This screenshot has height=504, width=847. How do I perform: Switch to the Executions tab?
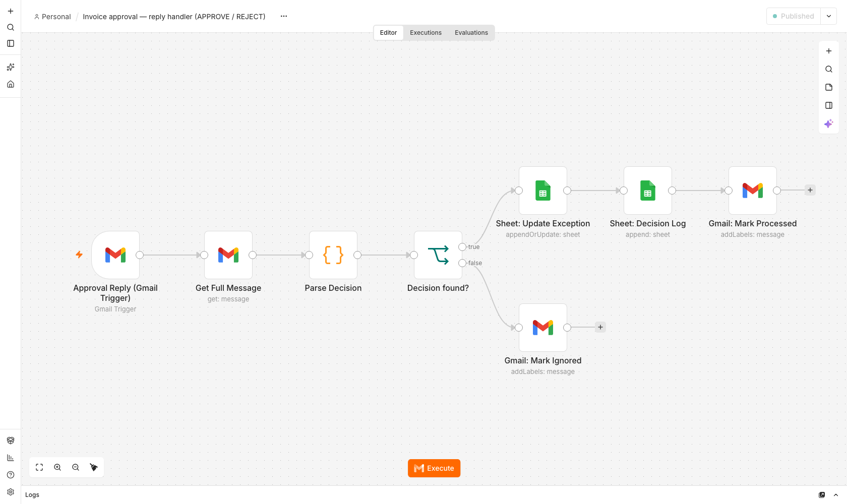click(x=426, y=33)
